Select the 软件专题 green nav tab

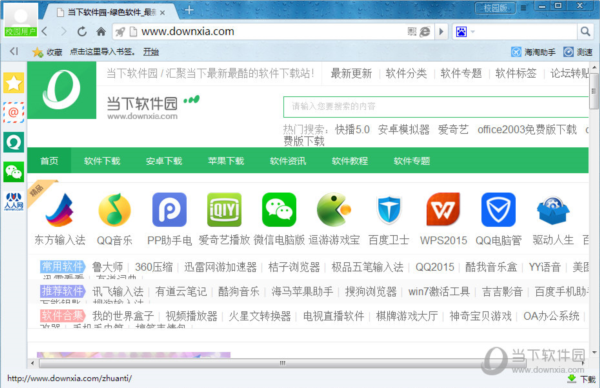pyautogui.click(x=412, y=161)
